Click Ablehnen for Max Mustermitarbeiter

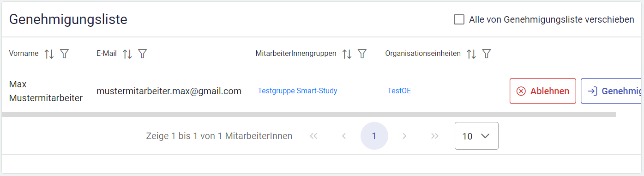coord(543,91)
